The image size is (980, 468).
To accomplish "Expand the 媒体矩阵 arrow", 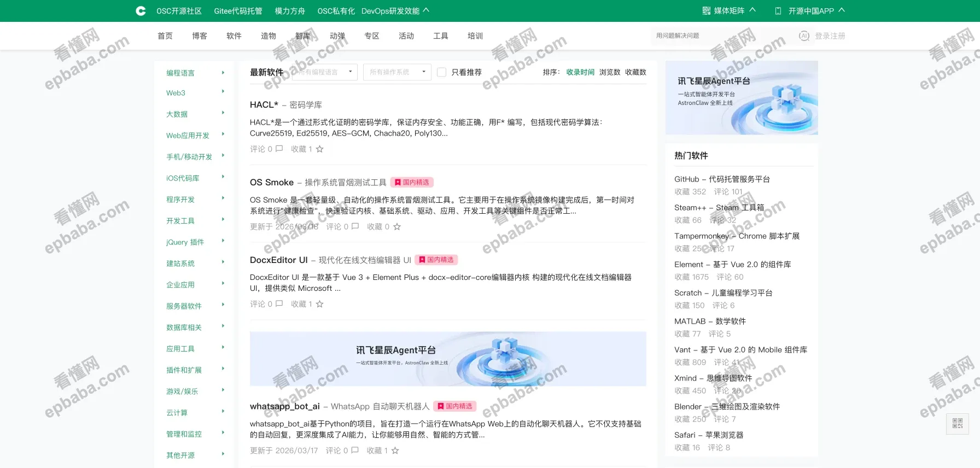I will point(752,10).
